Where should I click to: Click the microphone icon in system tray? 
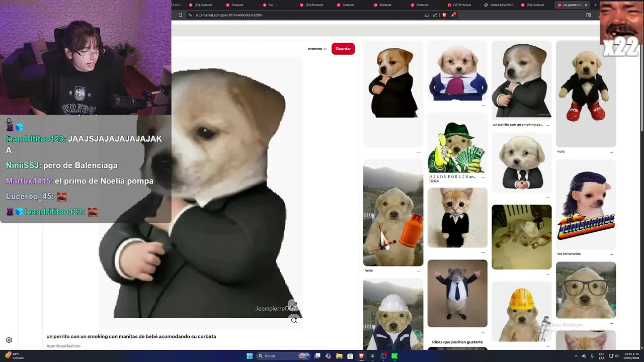coord(592,356)
